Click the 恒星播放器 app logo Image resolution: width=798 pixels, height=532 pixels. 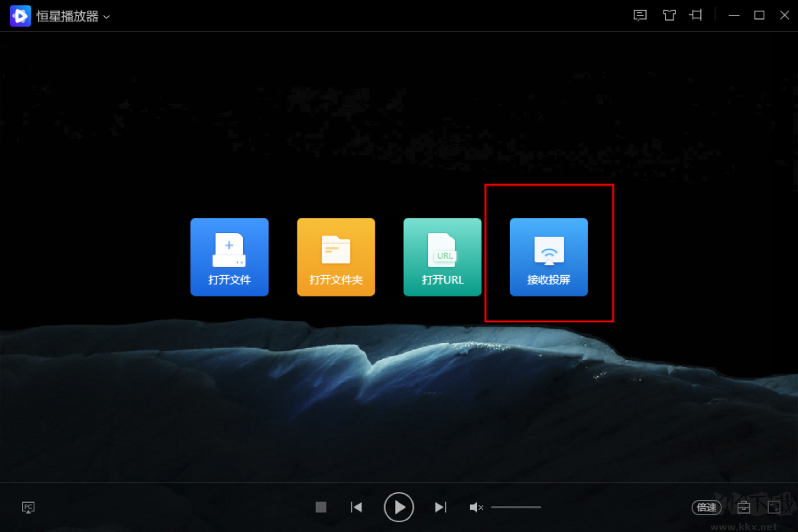[20, 16]
